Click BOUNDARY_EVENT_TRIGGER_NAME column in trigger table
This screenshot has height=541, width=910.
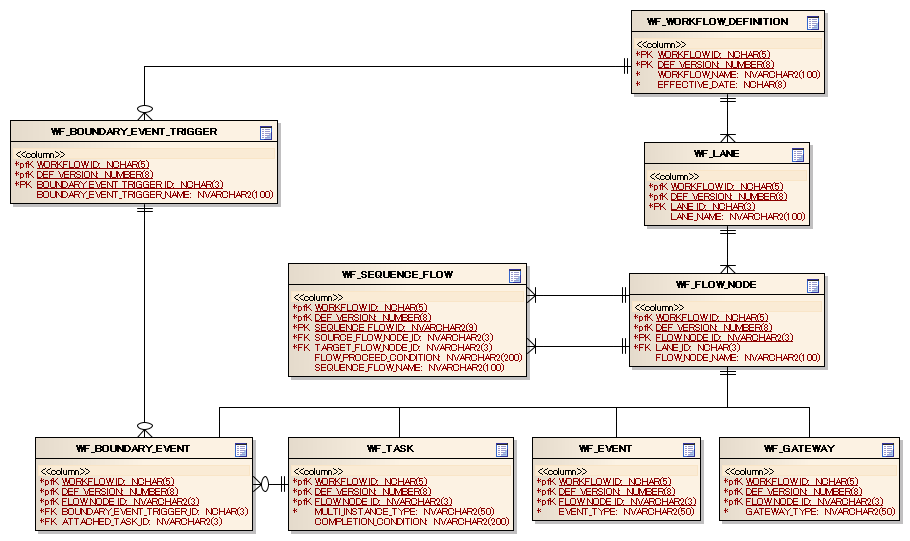coord(154,194)
